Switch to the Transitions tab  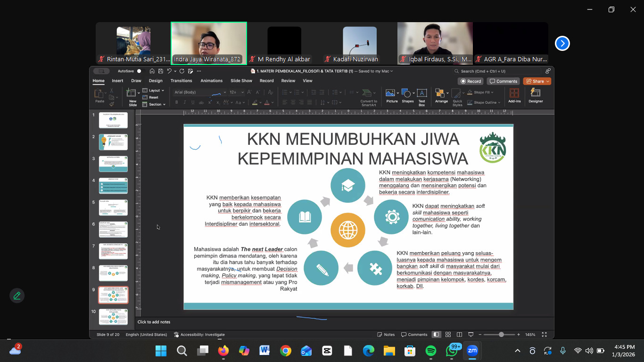click(181, 81)
